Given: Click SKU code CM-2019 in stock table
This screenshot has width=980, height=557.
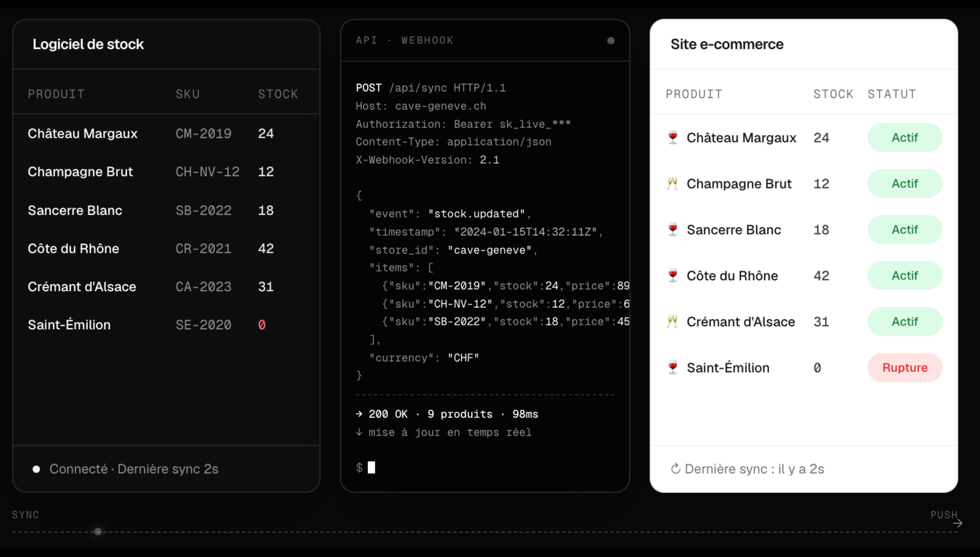Looking at the screenshot, I should (203, 133).
